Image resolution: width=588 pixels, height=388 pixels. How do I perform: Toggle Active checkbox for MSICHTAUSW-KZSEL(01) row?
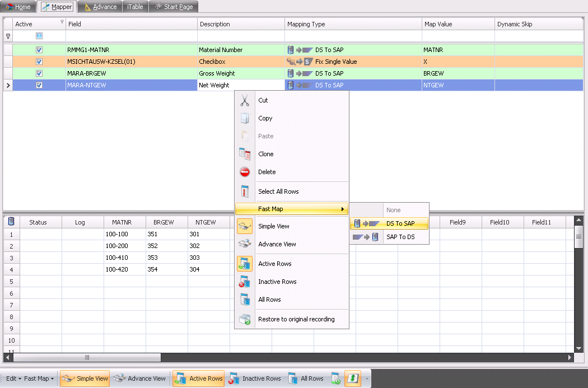click(x=39, y=62)
